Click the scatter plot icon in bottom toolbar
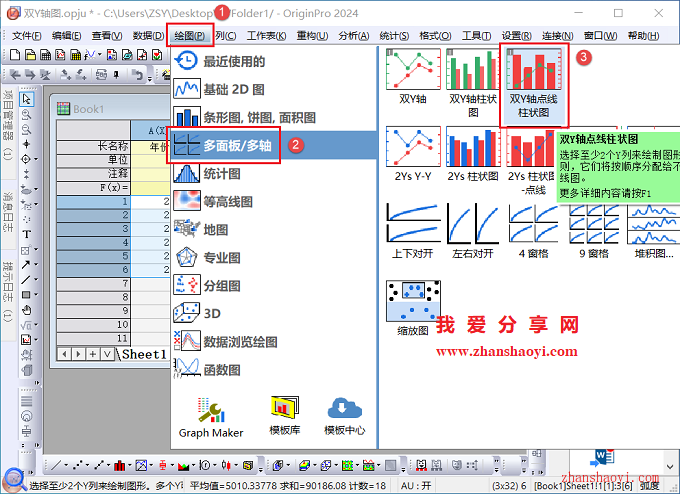Screen dimensions: 680x494 point(78,466)
